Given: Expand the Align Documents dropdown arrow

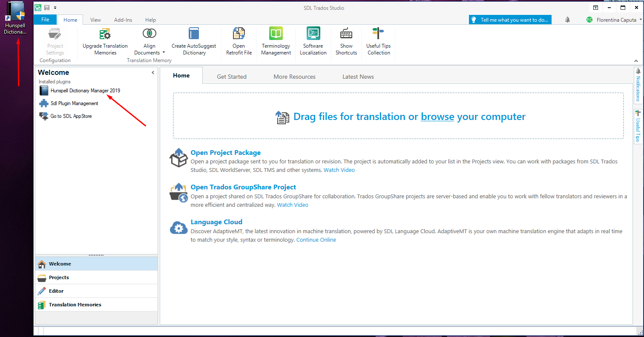Looking at the screenshot, I should click(164, 53).
